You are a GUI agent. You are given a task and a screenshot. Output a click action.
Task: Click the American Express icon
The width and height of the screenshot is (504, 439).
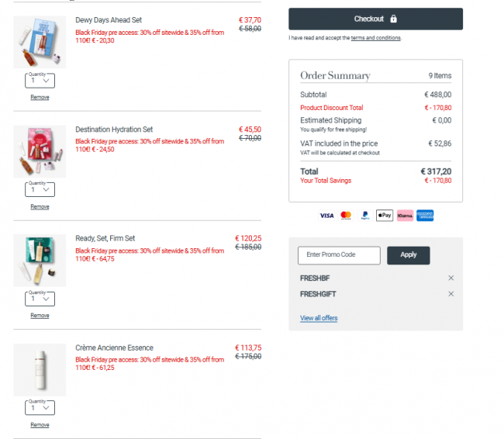(424, 215)
